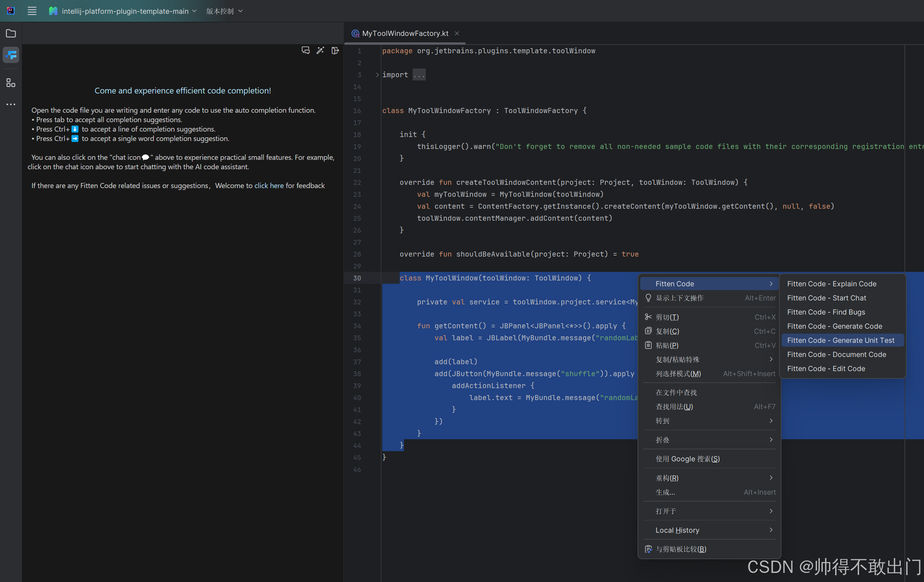Choose 列选择模式(M) menu entry
The height and width of the screenshot is (582, 924).
[x=709, y=374]
